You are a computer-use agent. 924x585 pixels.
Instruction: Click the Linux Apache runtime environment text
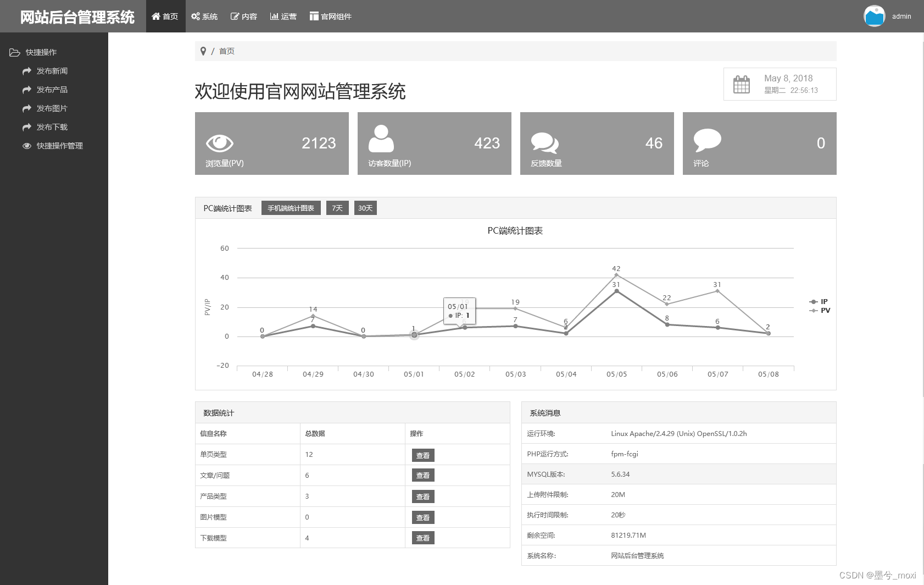(x=679, y=433)
